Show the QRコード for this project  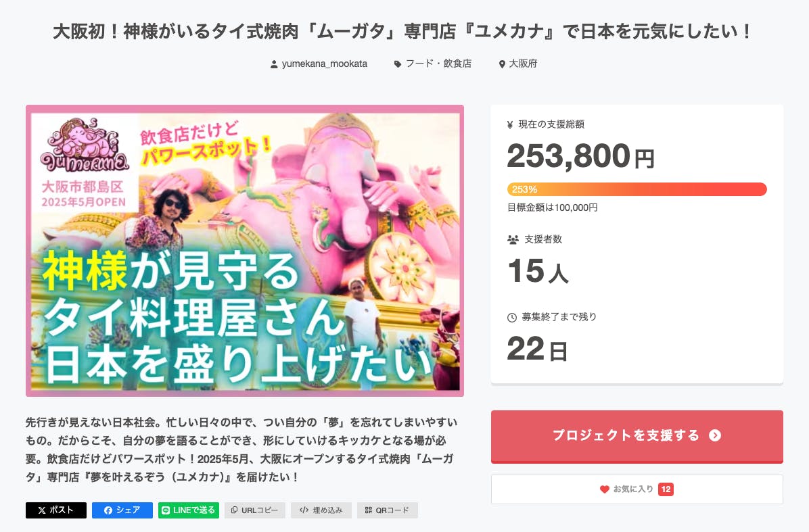coord(388,510)
